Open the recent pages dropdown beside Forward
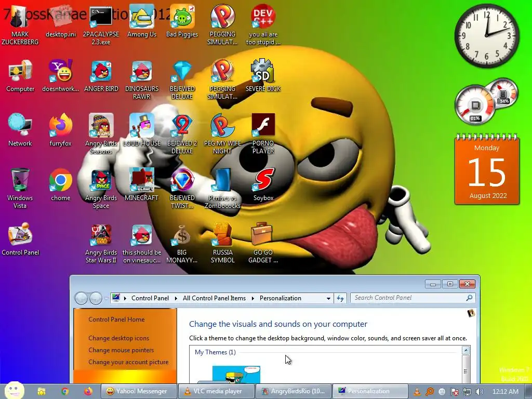 [106, 299]
